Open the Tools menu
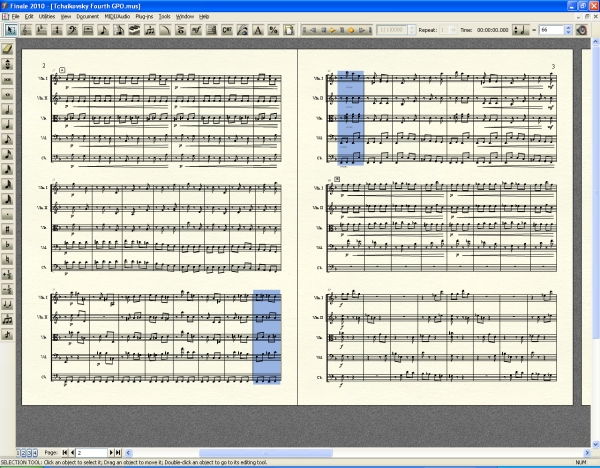600x468 pixels. click(x=165, y=16)
